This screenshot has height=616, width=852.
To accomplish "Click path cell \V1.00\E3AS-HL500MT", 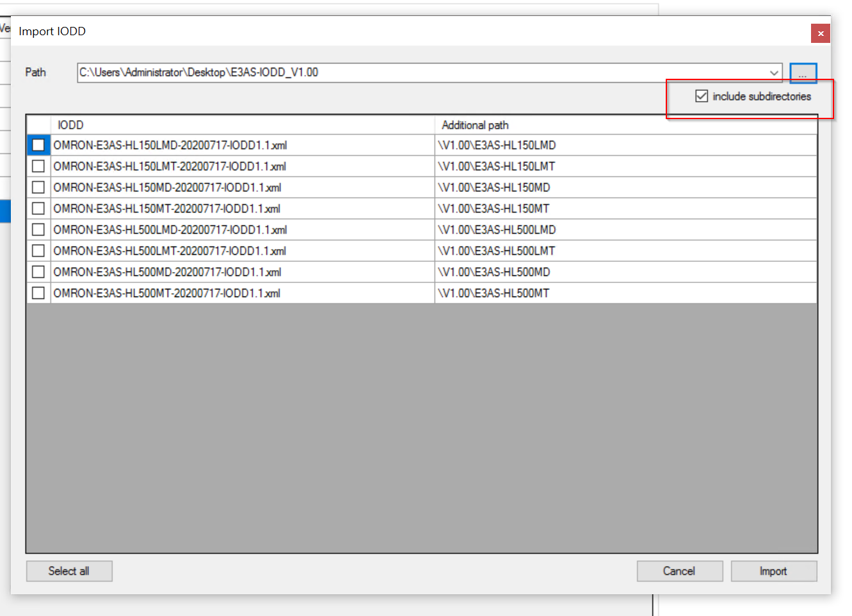I will [x=626, y=293].
